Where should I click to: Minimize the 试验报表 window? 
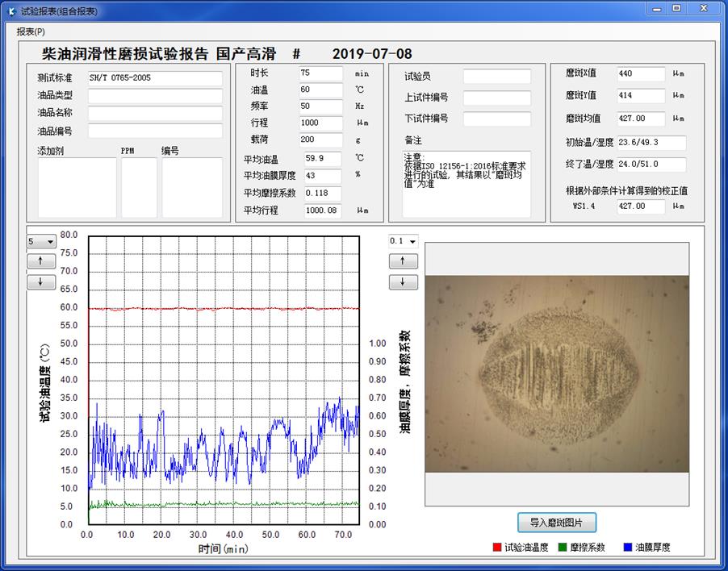coord(656,9)
